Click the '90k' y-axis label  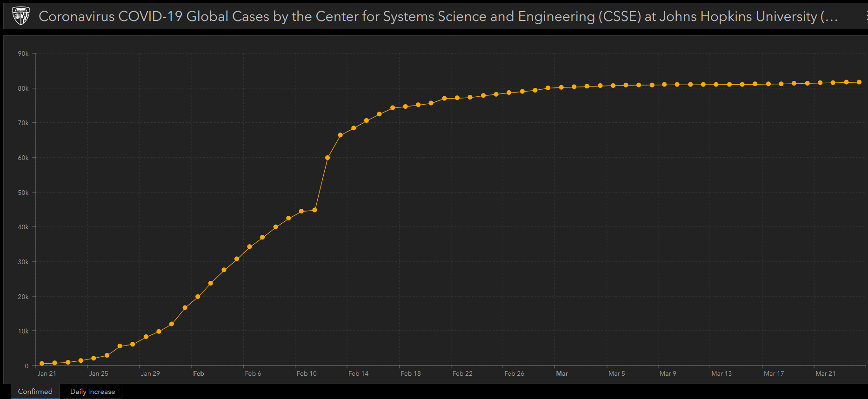pyautogui.click(x=23, y=53)
